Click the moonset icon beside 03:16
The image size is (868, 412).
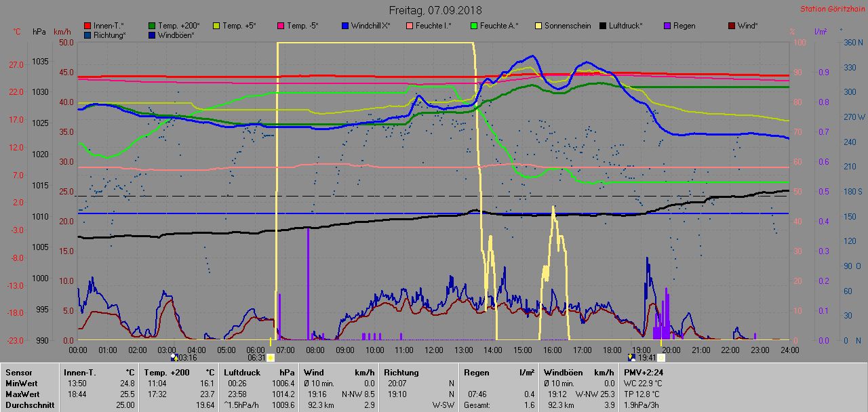coord(174,357)
